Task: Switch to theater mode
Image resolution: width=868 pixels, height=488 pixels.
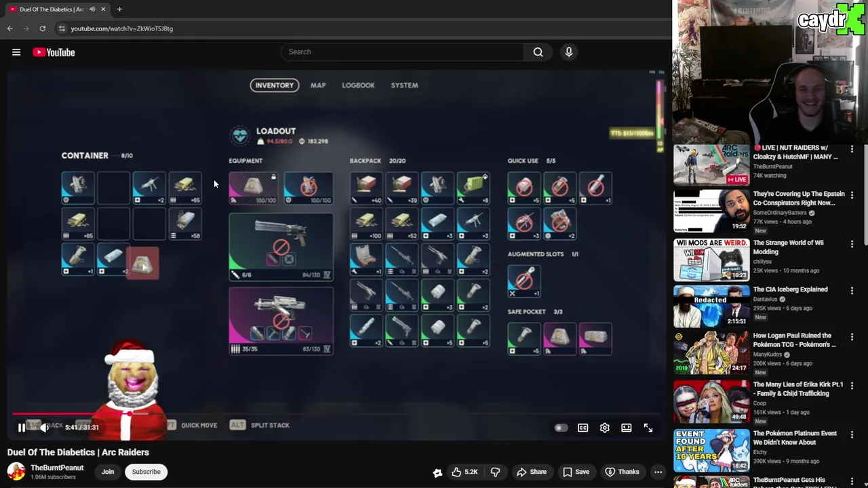Action: pyautogui.click(x=626, y=428)
